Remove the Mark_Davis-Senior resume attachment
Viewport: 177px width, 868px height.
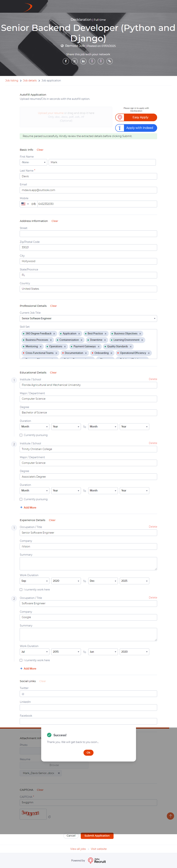[59, 773]
